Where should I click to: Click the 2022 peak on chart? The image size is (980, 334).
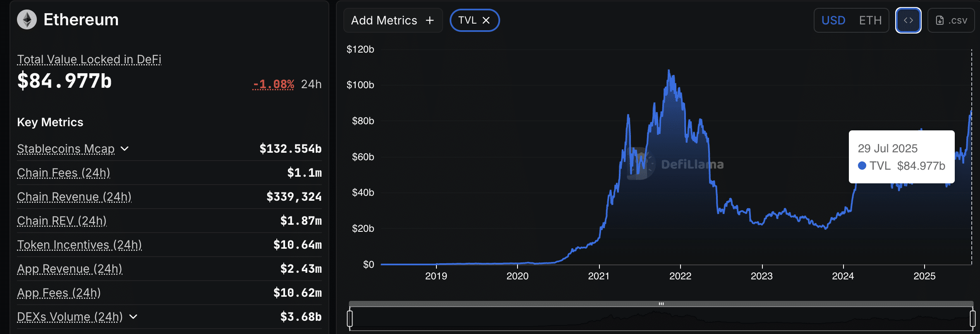coord(669,71)
